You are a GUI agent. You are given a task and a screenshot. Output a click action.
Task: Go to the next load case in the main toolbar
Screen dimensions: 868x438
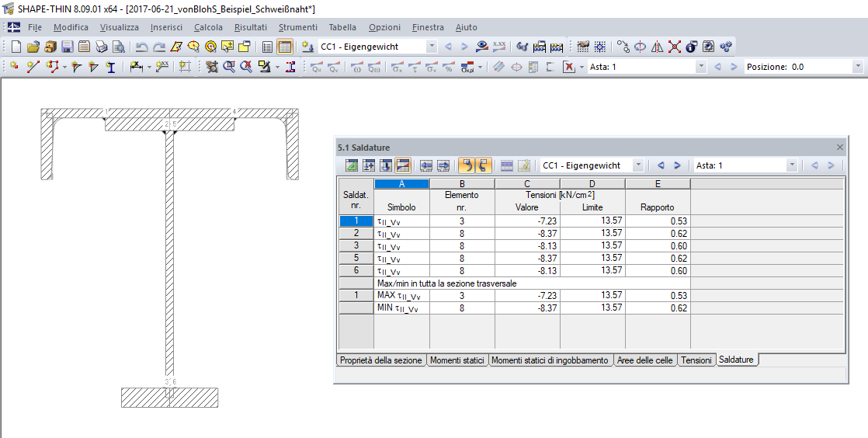point(464,47)
